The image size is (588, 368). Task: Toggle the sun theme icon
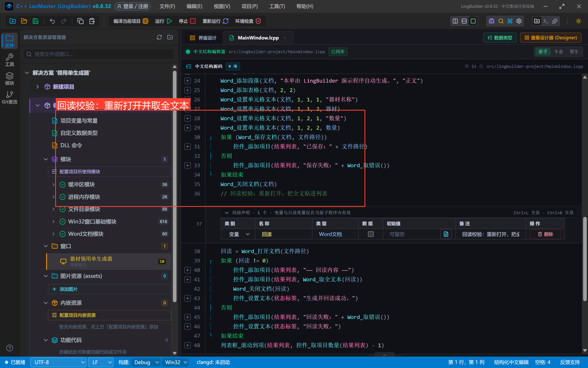[x=579, y=21]
